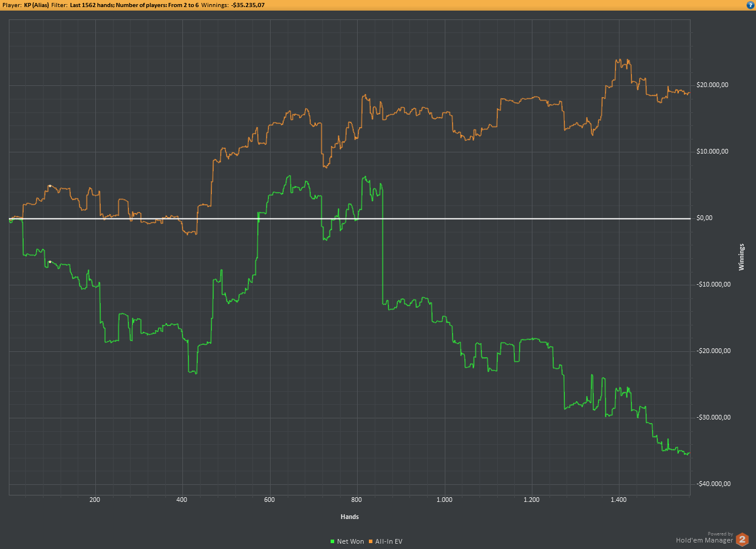This screenshot has height=549, width=756.
Task: Select the All-In EV legend label
Action: 389,541
